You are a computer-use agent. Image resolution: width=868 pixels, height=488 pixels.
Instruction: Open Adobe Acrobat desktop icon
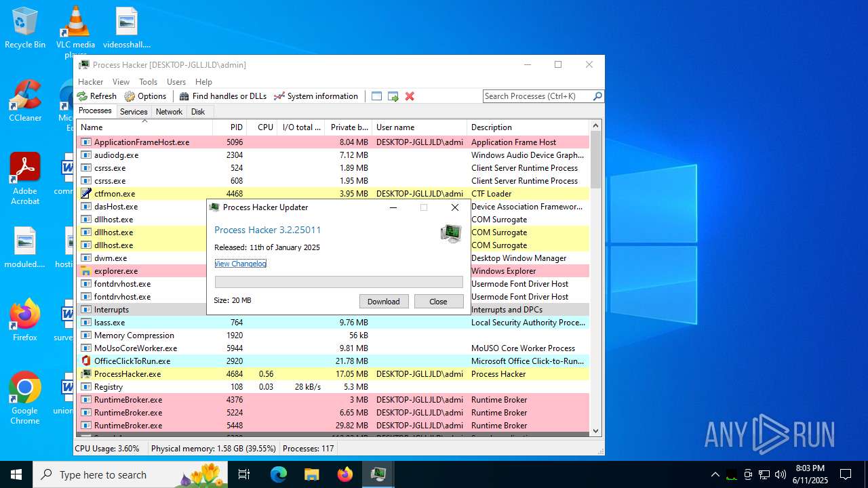(x=25, y=179)
